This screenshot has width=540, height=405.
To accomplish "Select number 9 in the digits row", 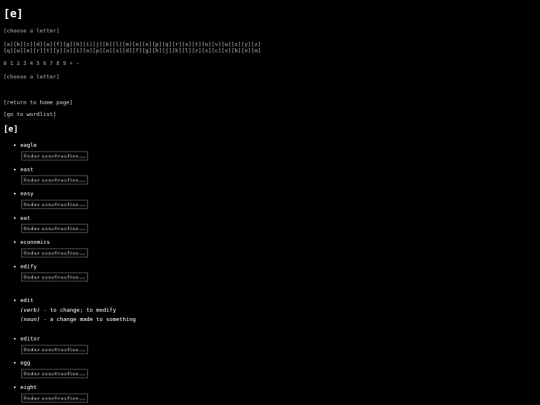I will click(x=64, y=63).
